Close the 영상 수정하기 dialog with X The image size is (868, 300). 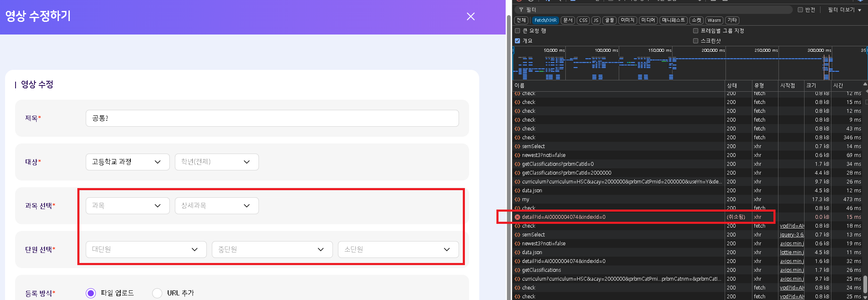(x=470, y=16)
